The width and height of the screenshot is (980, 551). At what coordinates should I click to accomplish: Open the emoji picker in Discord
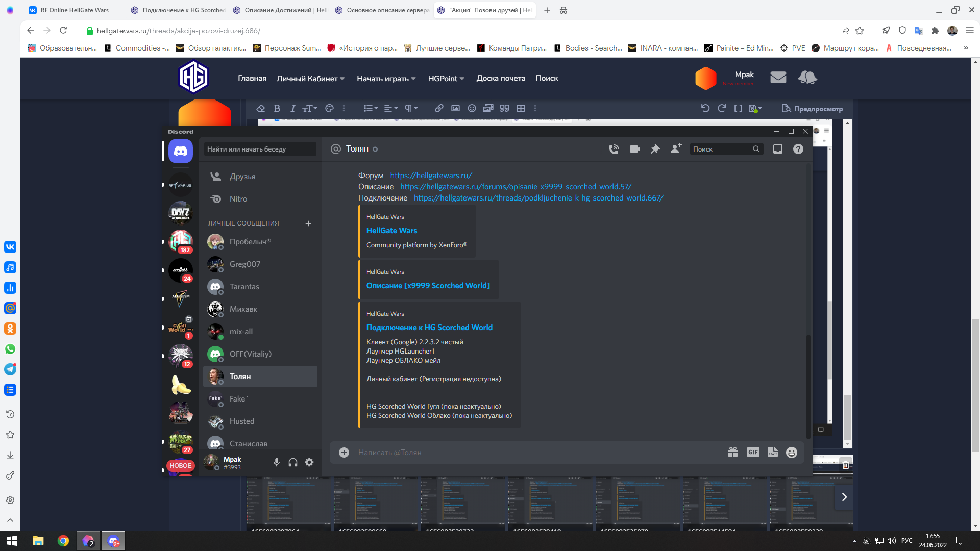click(792, 453)
